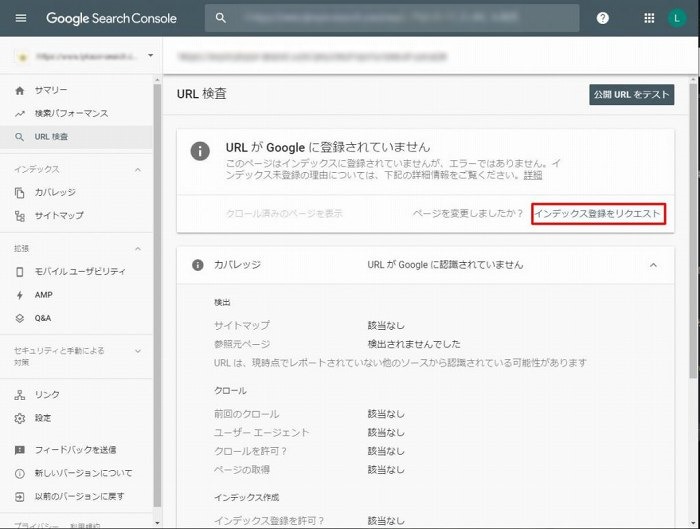Click the gear icon beside 設定
This screenshot has height=529, width=700.
click(20, 418)
